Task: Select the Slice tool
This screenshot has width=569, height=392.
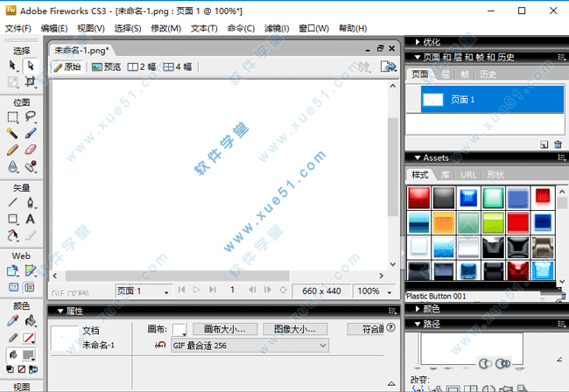Action: [x=31, y=270]
